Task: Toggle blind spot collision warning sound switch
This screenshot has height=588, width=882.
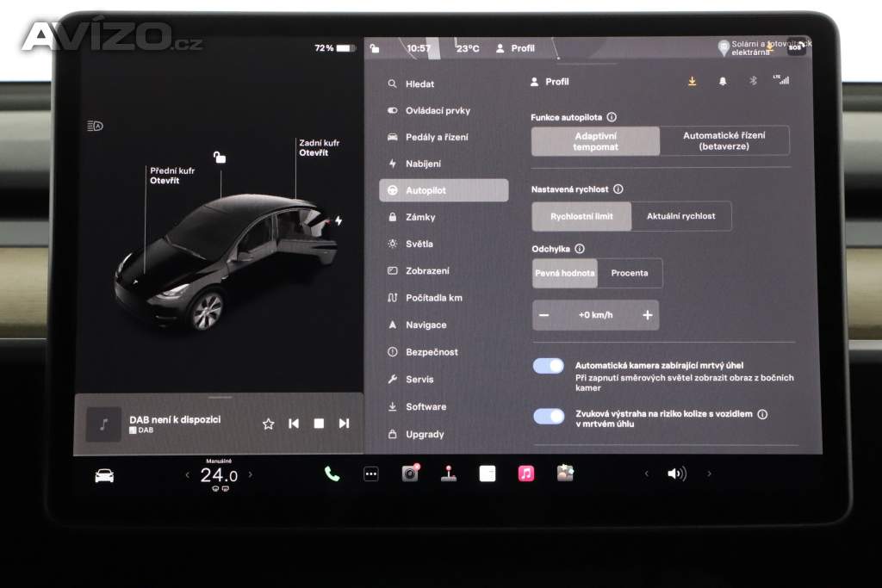Action: point(549,416)
